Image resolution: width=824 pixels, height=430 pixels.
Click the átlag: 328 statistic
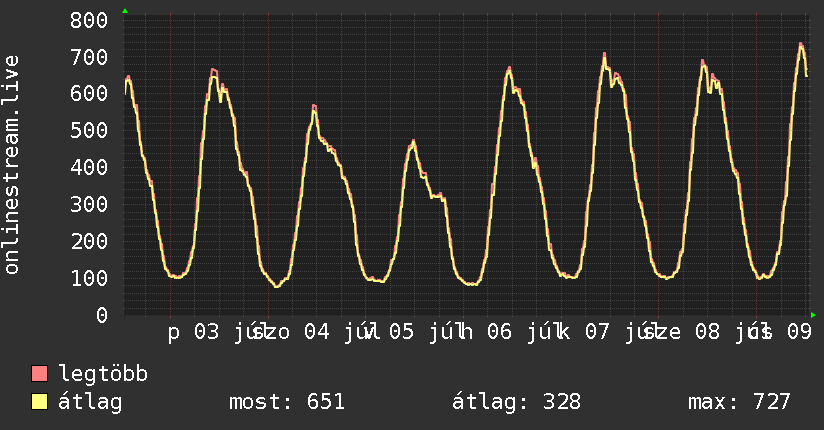click(x=517, y=402)
